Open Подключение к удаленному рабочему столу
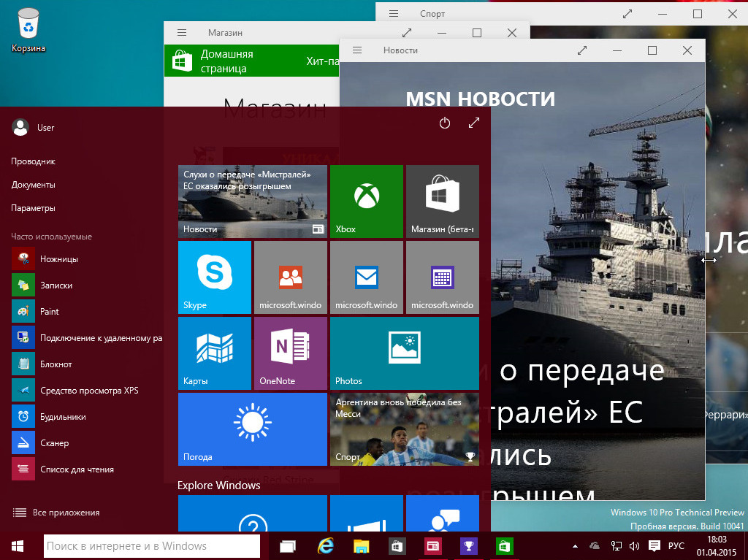748x560 pixels. 88,338
